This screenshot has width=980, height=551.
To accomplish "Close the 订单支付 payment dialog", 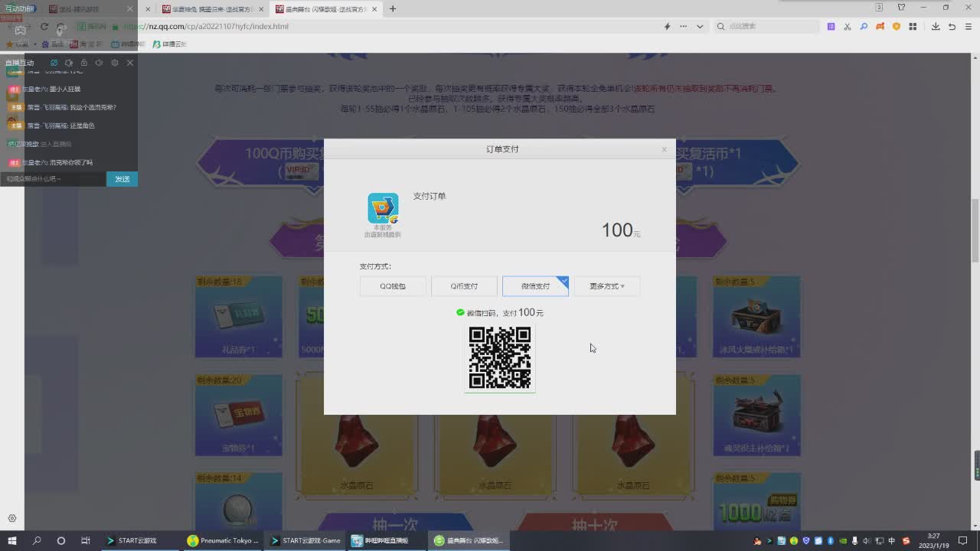I will pos(664,149).
